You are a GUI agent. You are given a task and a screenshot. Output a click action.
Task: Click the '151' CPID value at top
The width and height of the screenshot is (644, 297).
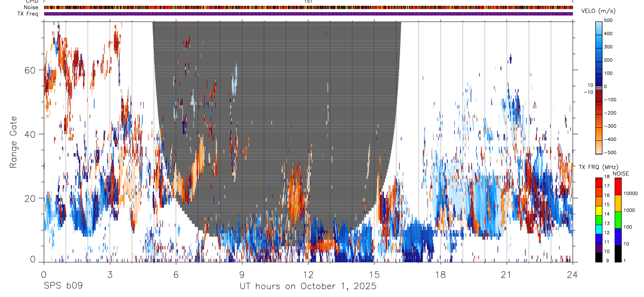click(x=308, y=2)
